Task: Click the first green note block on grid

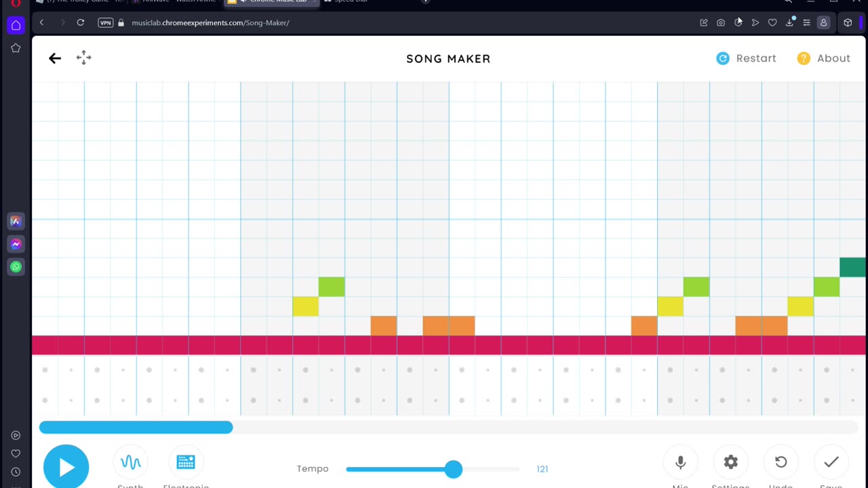Action: click(332, 287)
